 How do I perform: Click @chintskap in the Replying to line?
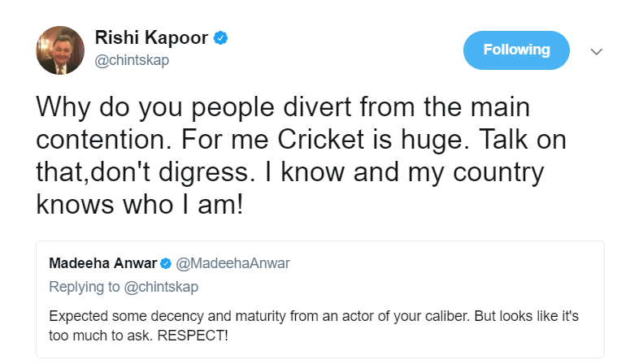[160, 287]
